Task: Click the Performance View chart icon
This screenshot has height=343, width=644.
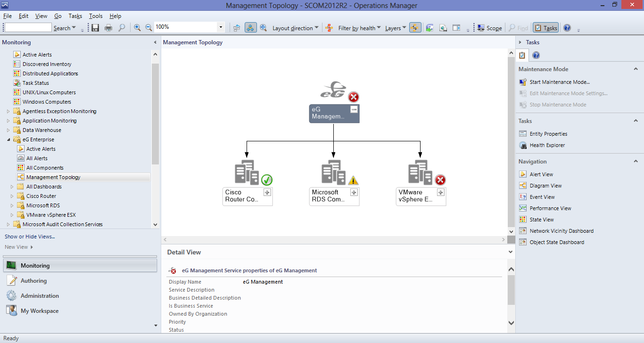Action: point(522,208)
